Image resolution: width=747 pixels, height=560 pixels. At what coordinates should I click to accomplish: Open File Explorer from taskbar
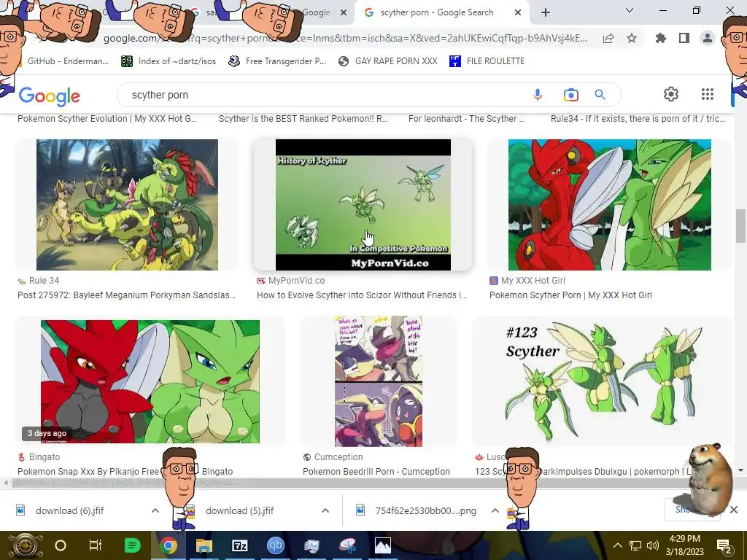(204, 545)
